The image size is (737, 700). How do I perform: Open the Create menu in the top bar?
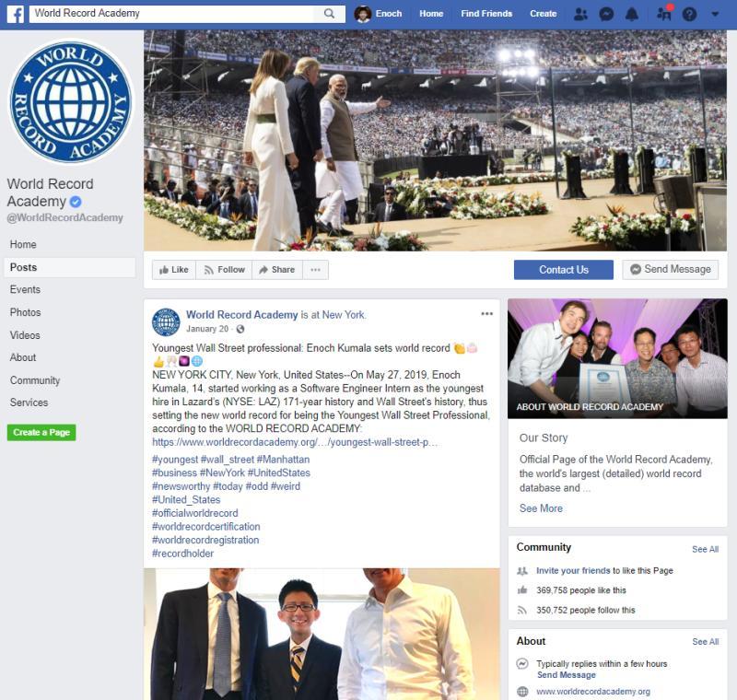point(543,14)
